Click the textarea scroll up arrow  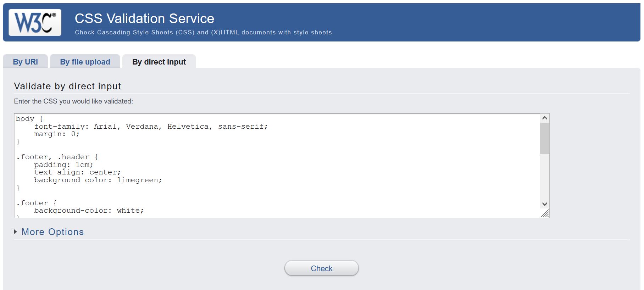coord(545,118)
